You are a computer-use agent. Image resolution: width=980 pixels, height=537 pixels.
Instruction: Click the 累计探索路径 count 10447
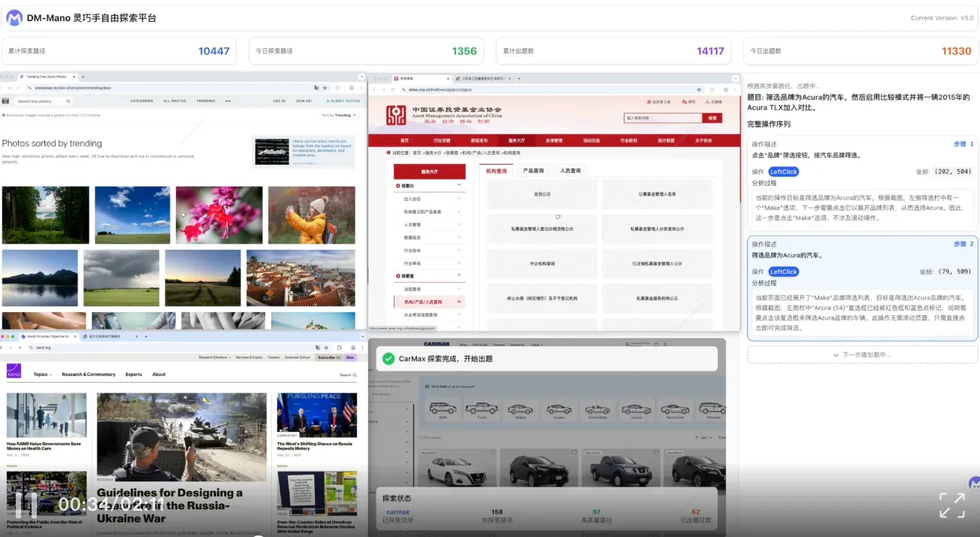pyautogui.click(x=214, y=51)
